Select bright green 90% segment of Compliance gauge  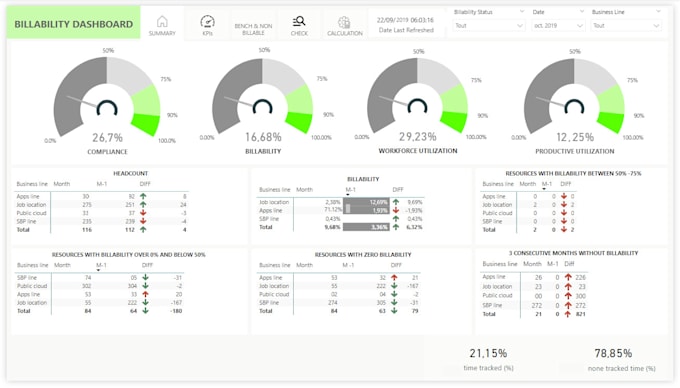click(147, 123)
